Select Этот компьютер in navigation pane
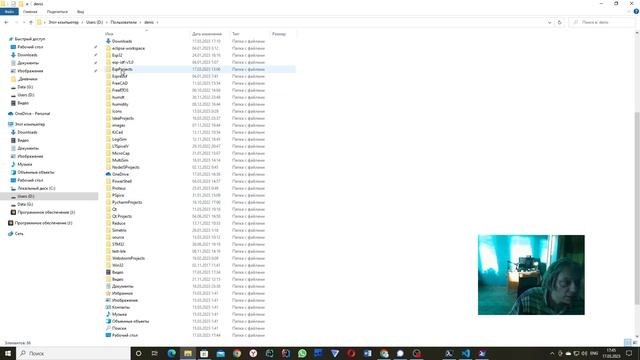The image size is (640, 360). [x=30, y=124]
